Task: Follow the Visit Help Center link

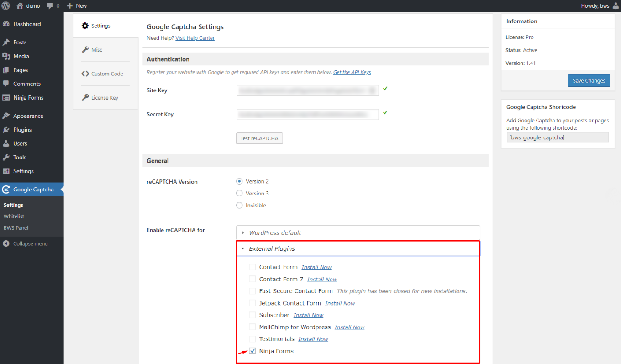Action: [x=195, y=38]
